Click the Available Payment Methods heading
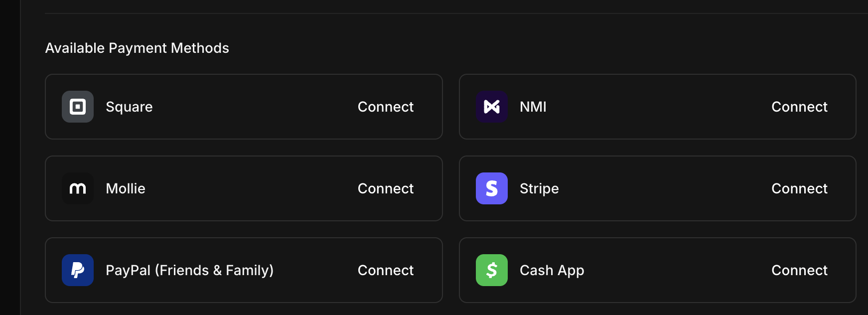The width and height of the screenshot is (868, 315). point(137,48)
